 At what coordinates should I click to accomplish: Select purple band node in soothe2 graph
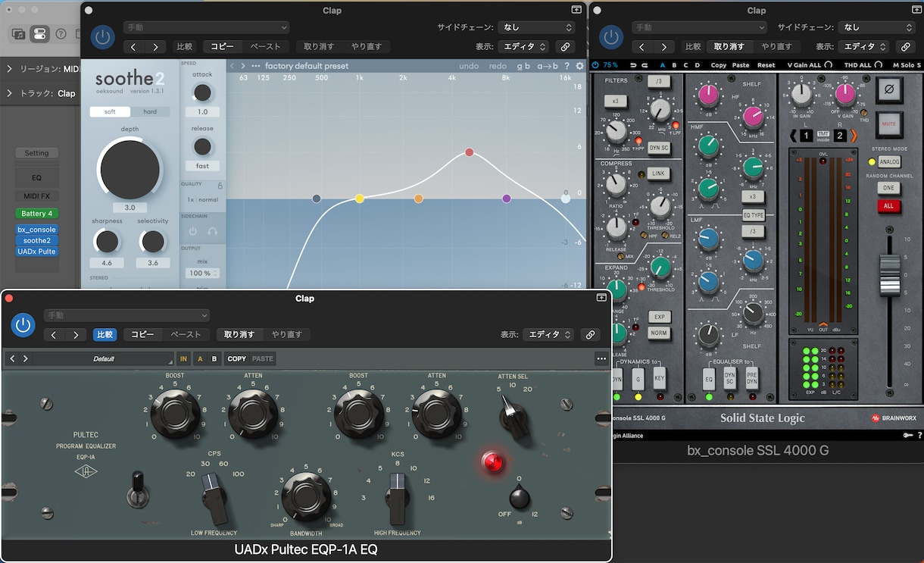click(507, 199)
